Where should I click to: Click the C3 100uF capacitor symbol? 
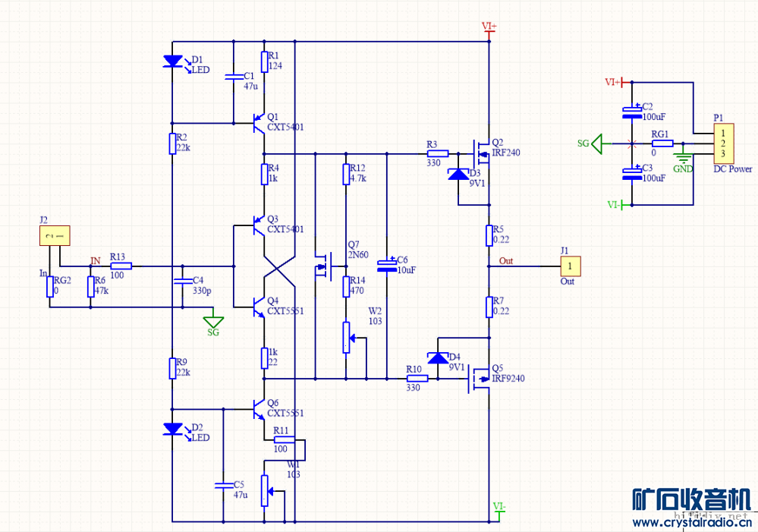click(632, 173)
